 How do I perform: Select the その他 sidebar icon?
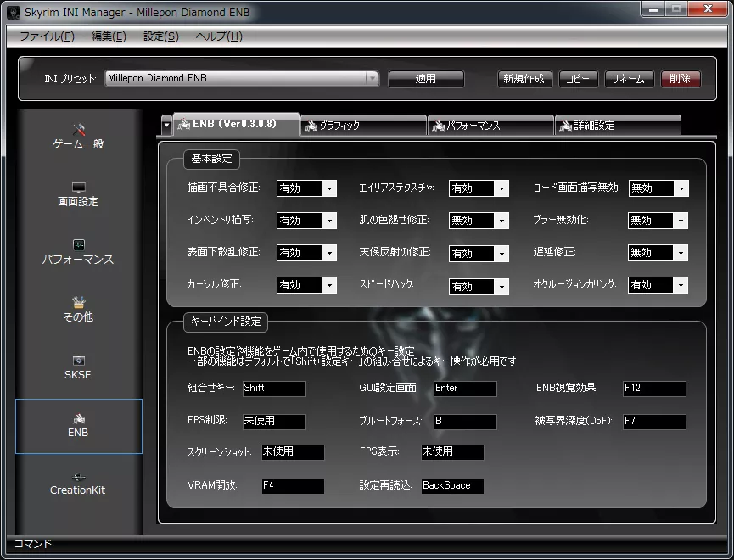tap(79, 302)
